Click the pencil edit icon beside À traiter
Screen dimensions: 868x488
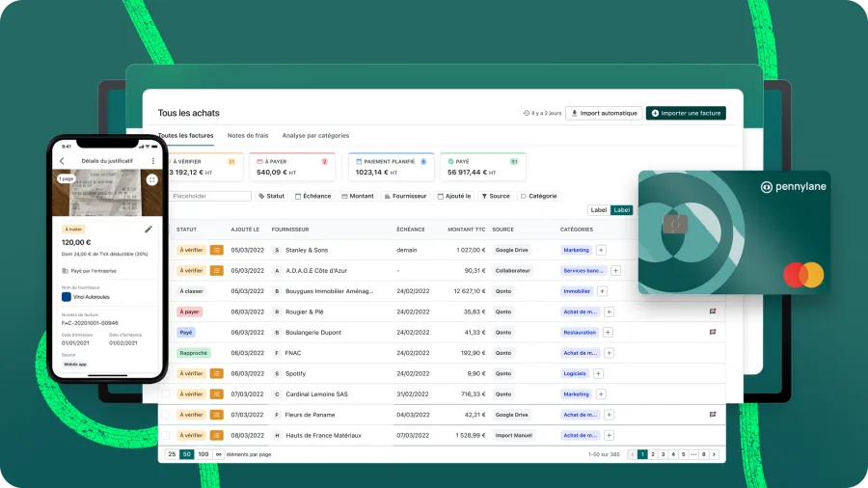coord(149,230)
